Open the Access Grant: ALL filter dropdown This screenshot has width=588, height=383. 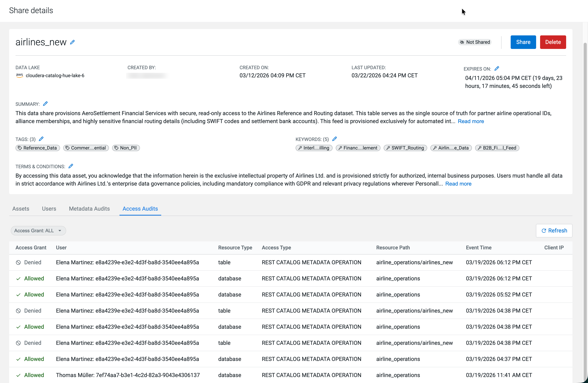38,230
